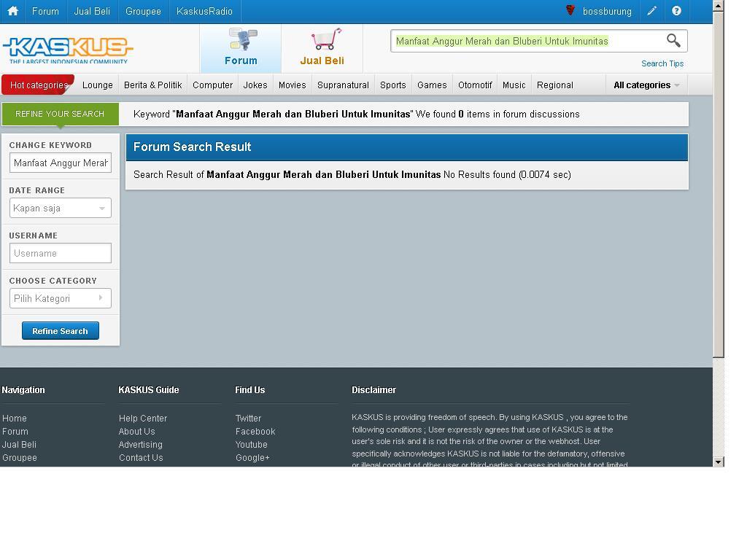Click the Forum Search Result heading
Image resolution: width=747 pixels, height=560 pixels.
[192, 147]
